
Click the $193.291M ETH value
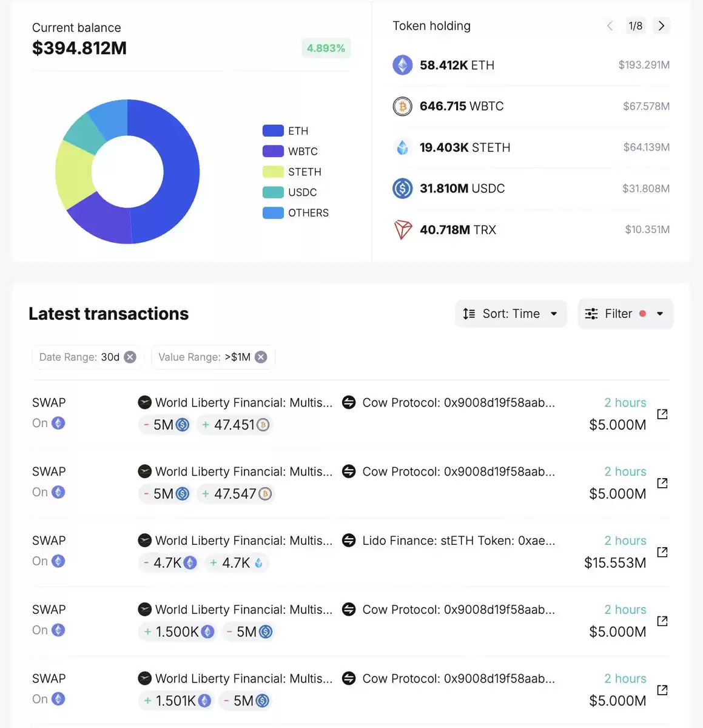644,65
